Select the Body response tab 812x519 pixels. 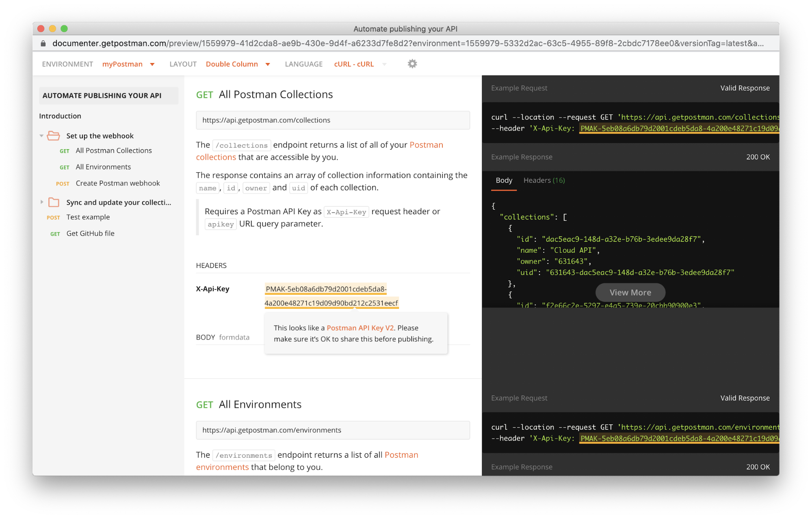coord(504,180)
